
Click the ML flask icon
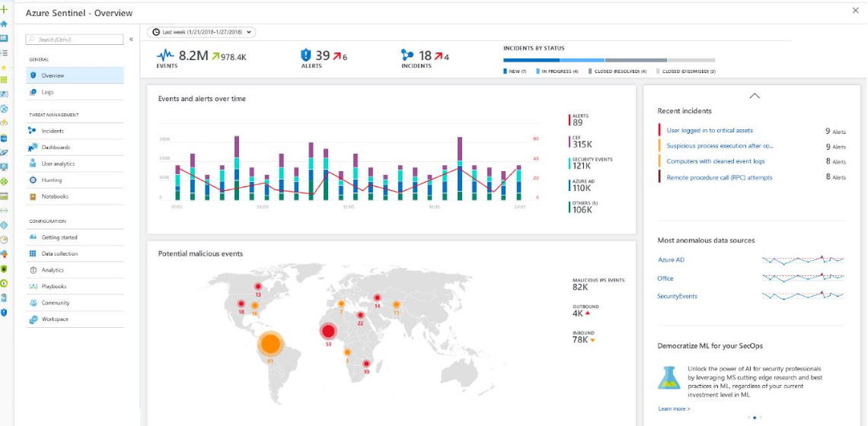point(669,377)
